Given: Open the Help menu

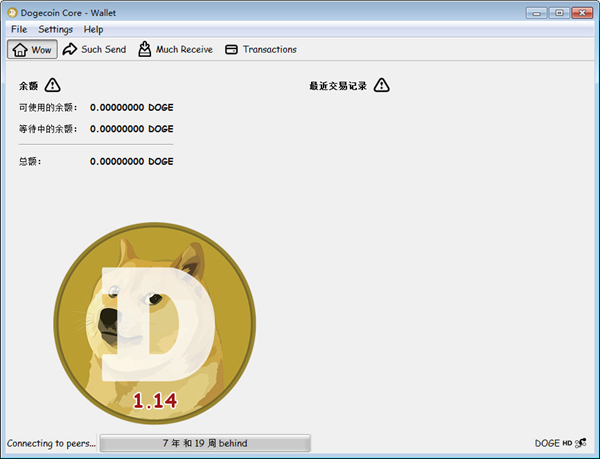Looking at the screenshot, I should tap(93, 30).
